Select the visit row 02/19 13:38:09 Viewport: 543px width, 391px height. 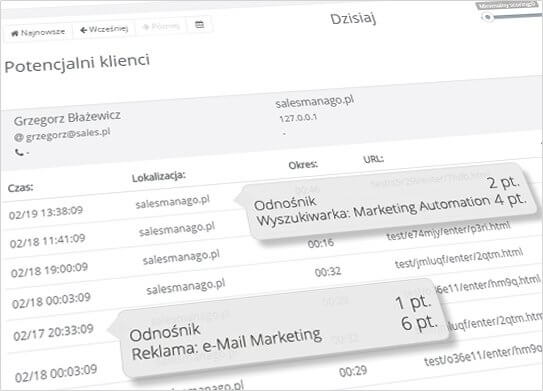point(46,212)
